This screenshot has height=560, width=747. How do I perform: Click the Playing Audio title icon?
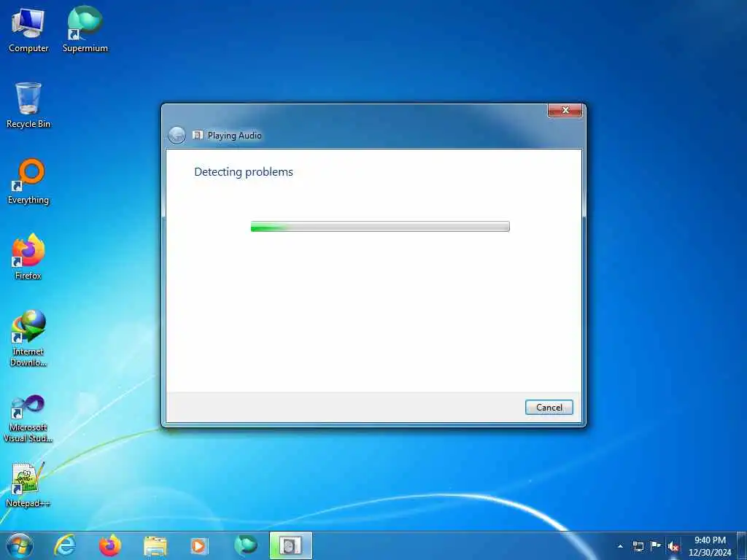(x=197, y=135)
